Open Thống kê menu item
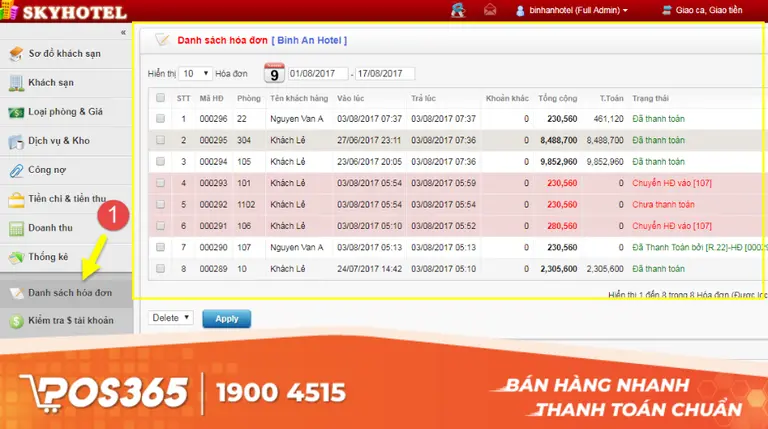Image resolution: width=768 pixels, height=429 pixels. pos(48,257)
